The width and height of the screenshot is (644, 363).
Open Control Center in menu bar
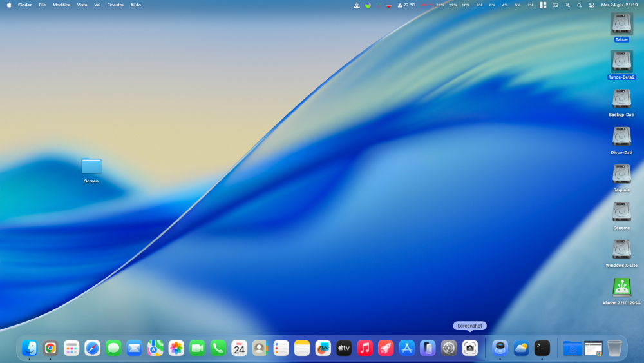[591, 5]
